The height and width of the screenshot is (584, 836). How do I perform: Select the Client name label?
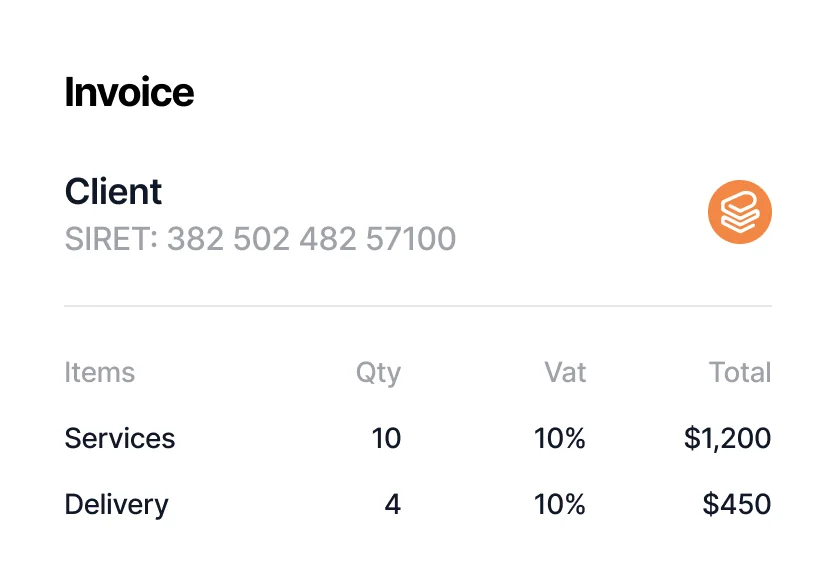tap(113, 191)
